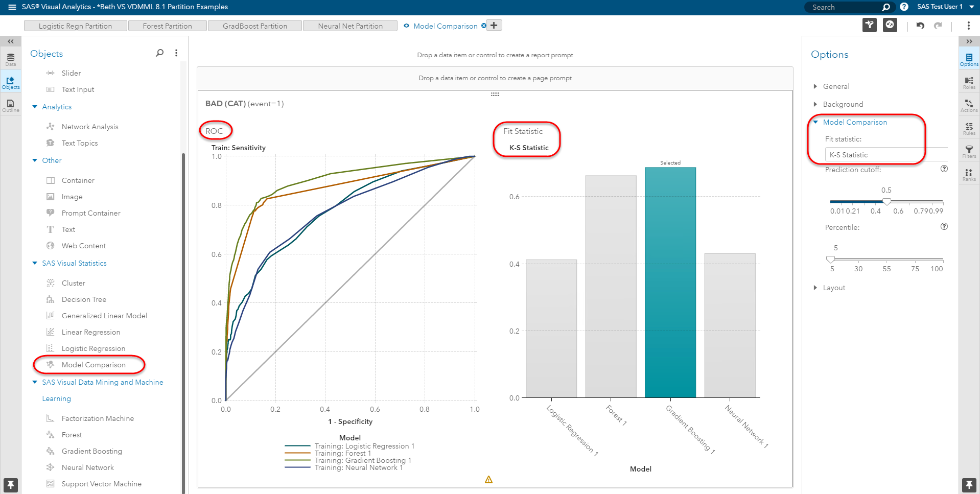Expand the General options section
The image size is (980, 494).
pos(836,86)
